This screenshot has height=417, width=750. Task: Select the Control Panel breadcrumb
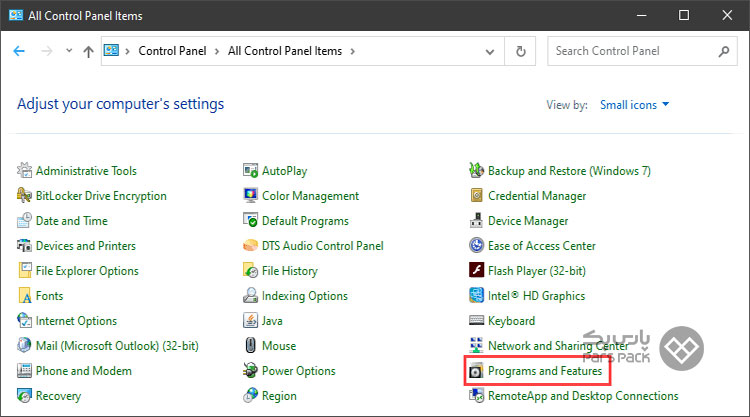[172, 51]
